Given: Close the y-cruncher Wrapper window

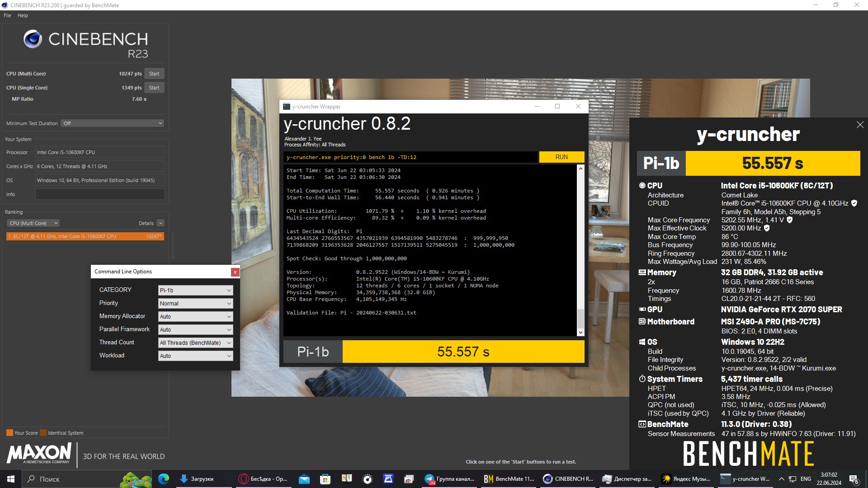Looking at the screenshot, I should tap(578, 106).
